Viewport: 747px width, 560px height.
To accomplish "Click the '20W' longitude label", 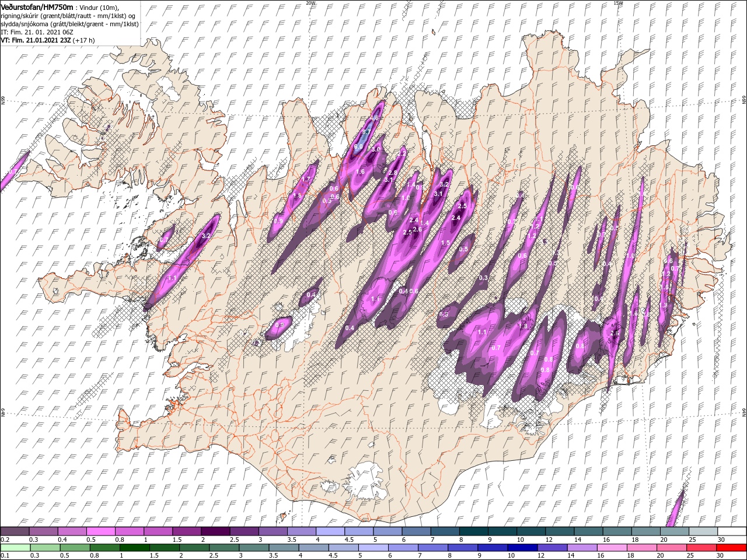I will pos(310,2).
